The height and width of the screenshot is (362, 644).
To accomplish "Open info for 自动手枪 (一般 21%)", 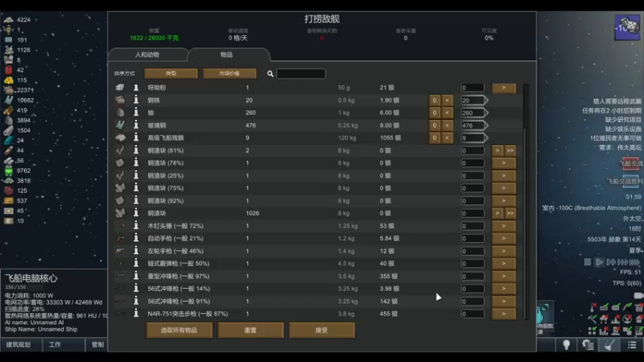I will (136, 238).
